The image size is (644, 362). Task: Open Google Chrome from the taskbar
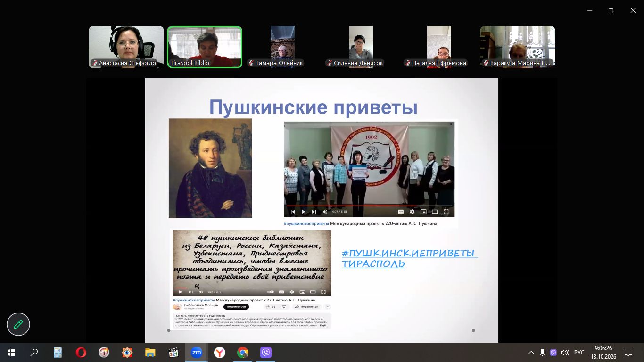pyautogui.click(x=243, y=352)
